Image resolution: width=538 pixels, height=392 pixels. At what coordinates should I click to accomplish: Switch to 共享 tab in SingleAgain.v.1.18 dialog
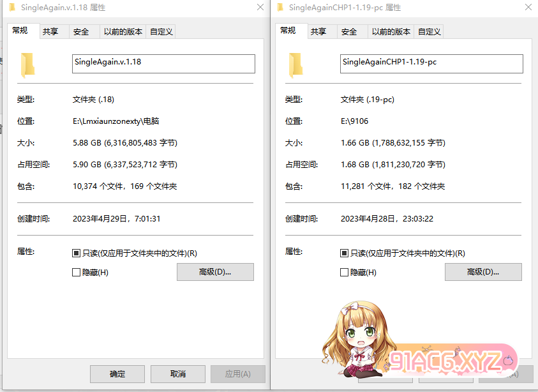[50, 31]
